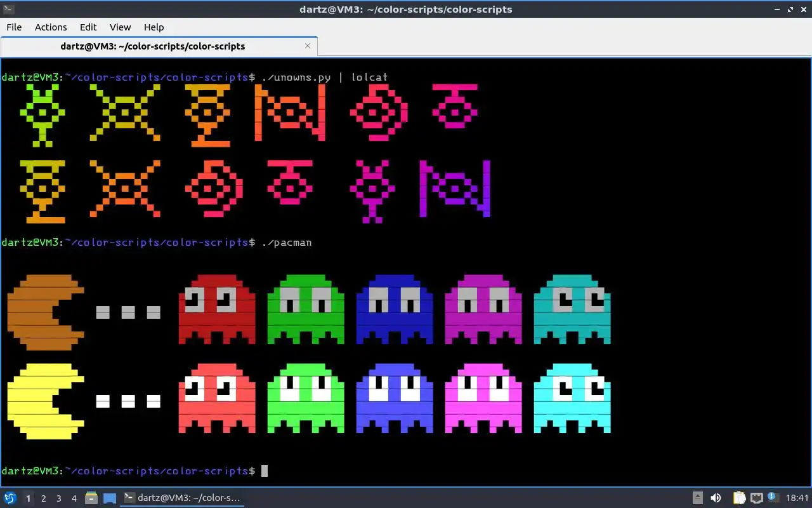
Task: Open the Lubuntu start menu bird icon
Action: point(10,498)
